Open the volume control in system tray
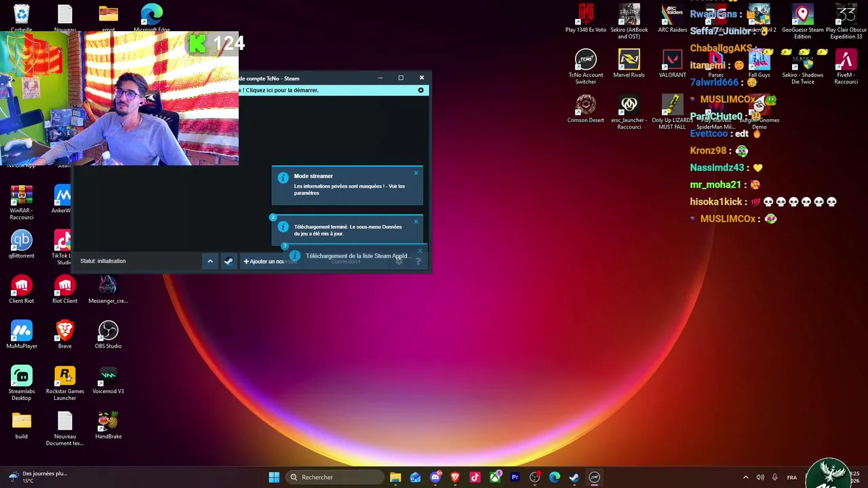 [x=760, y=477]
